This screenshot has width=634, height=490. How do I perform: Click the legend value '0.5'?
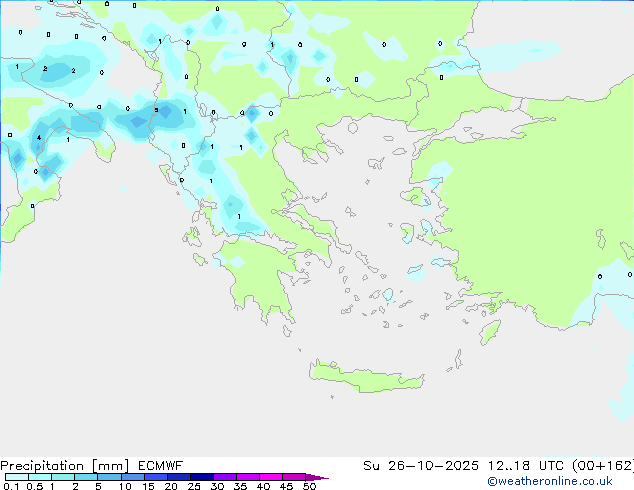click(x=34, y=486)
